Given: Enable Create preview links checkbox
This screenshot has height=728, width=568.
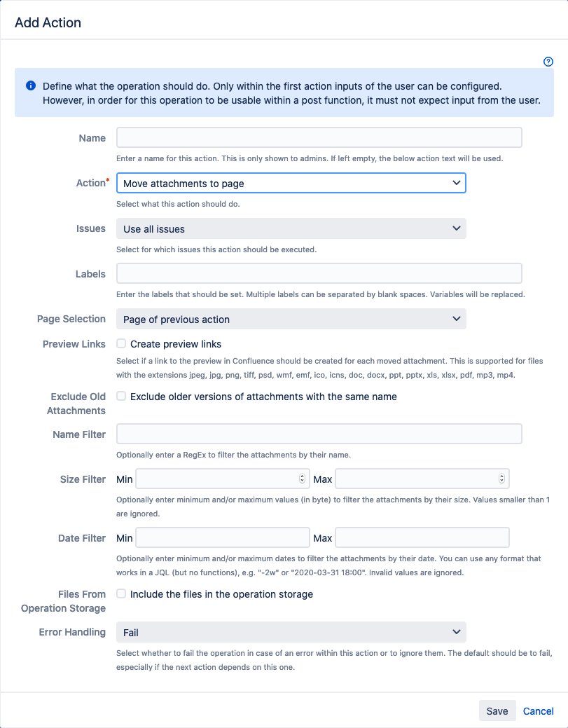Looking at the screenshot, I should coord(121,343).
